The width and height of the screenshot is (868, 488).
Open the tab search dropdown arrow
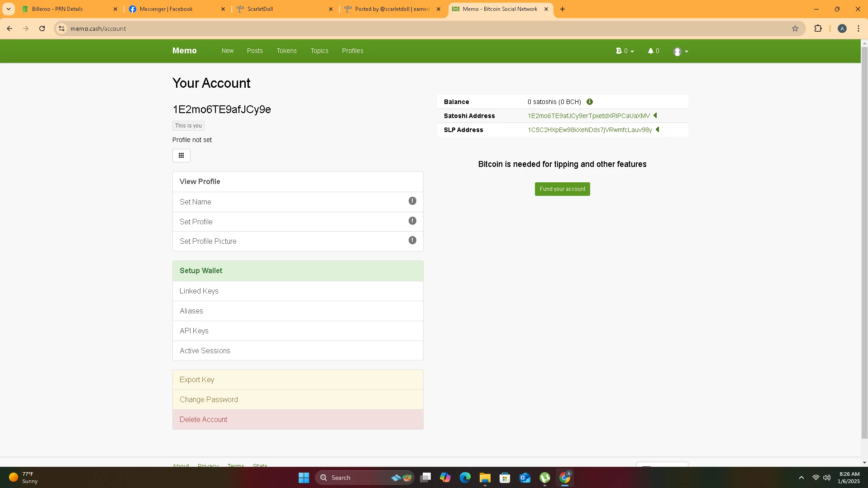[9, 9]
